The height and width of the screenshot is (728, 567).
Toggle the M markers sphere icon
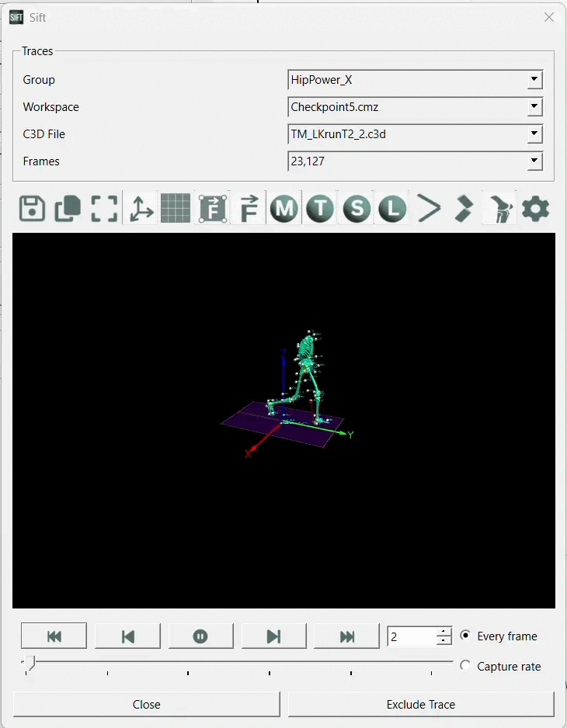coord(284,209)
